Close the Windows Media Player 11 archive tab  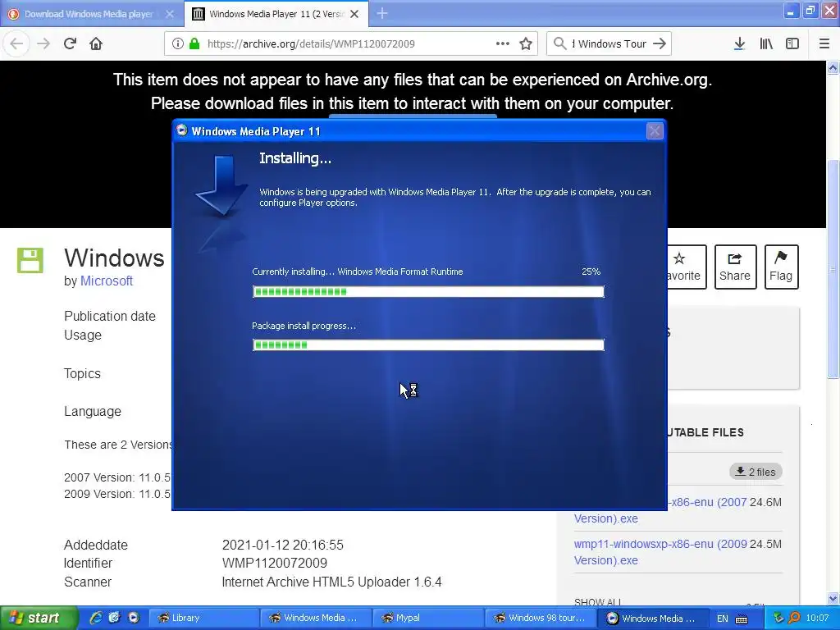[x=354, y=14]
